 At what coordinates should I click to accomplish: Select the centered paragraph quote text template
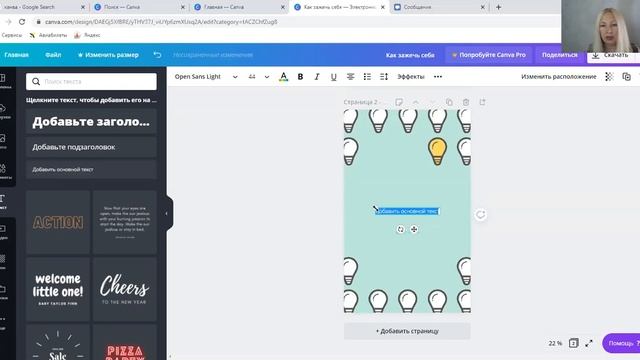click(x=125, y=222)
